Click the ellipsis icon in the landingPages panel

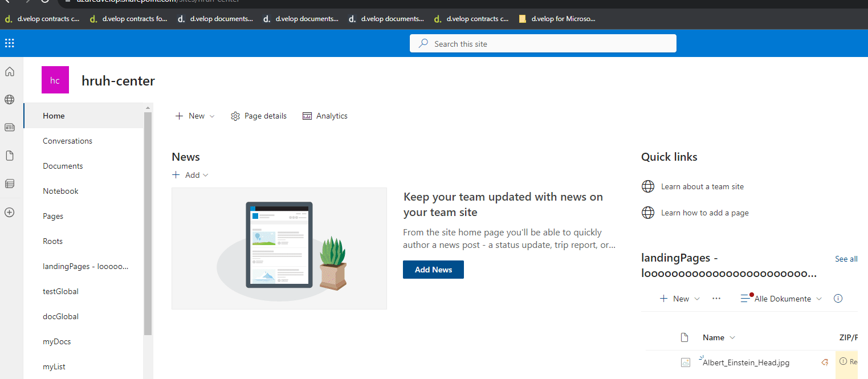coord(716,298)
